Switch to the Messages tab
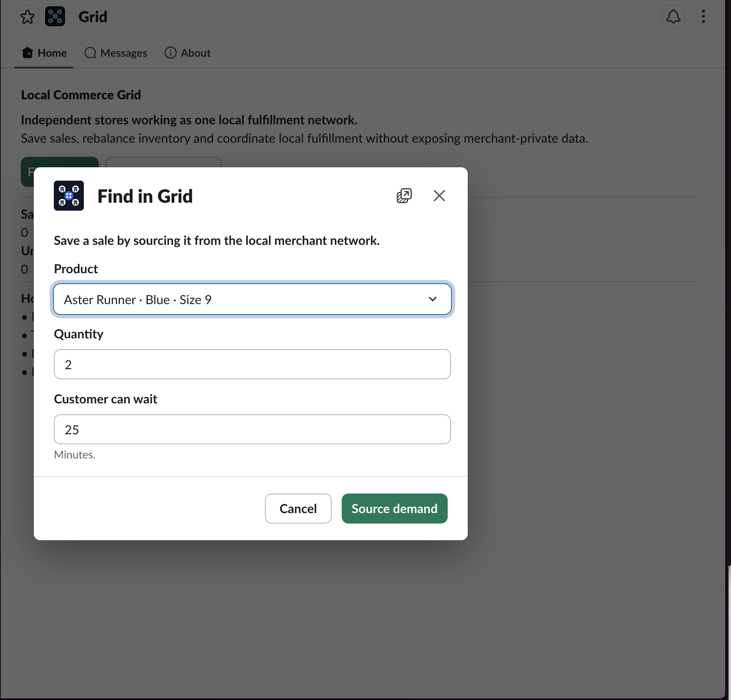This screenshot has width=731, height=700. click(116, 53)
